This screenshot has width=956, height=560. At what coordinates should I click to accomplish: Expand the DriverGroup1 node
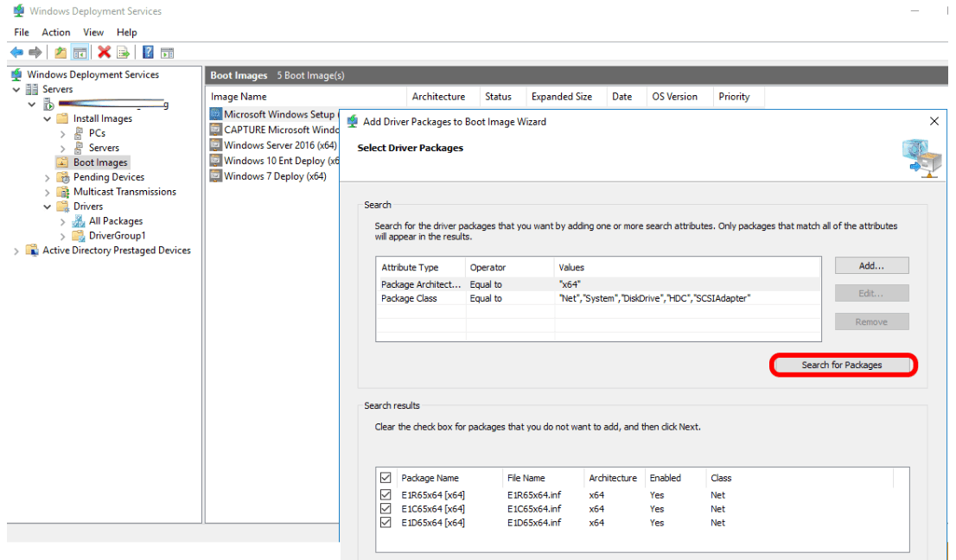coord(62,236)
